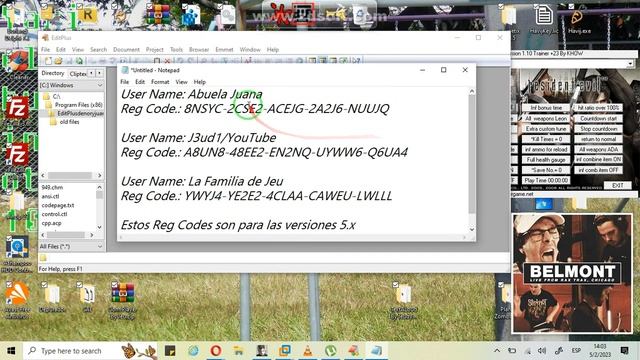
Task: Select the second FileZilla desktop icon
Action: point(17,155)
